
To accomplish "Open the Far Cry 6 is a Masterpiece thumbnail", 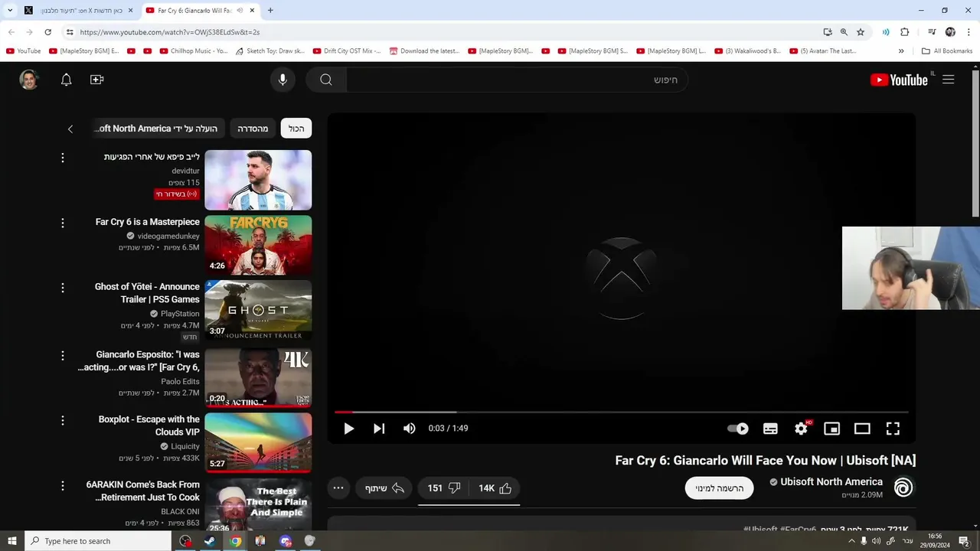I will pyautogui.click(x=258, y=245).
